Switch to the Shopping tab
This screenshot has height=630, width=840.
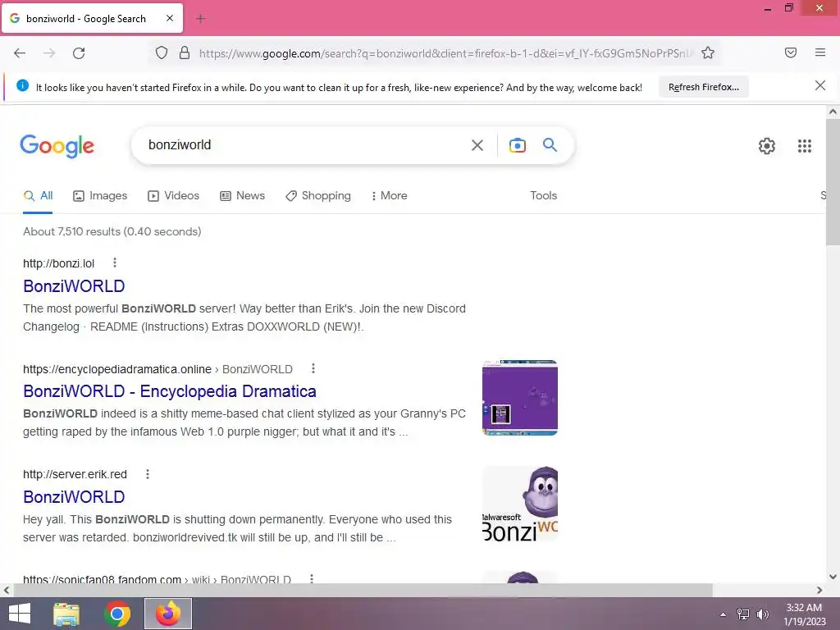(x=318, y=196)
